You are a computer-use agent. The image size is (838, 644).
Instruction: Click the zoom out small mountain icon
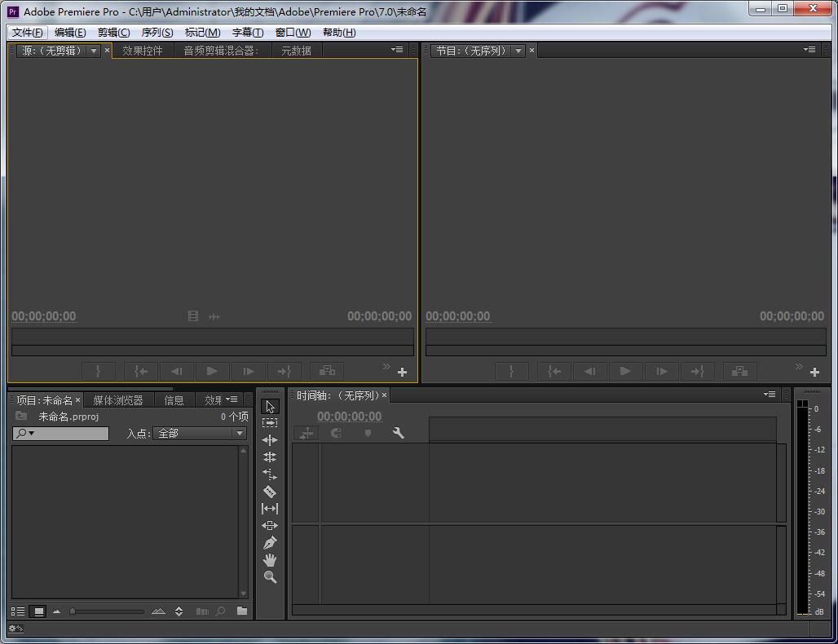56,611
